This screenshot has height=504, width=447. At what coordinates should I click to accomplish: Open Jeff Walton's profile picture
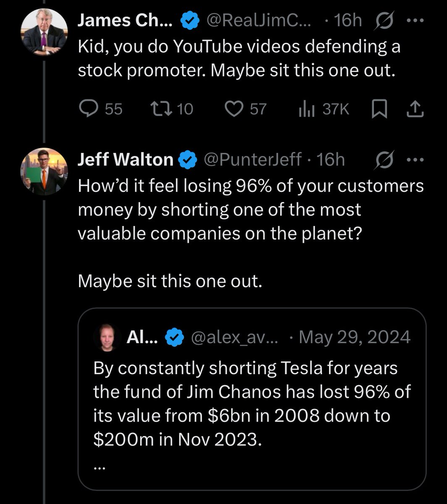click(45, 171)
